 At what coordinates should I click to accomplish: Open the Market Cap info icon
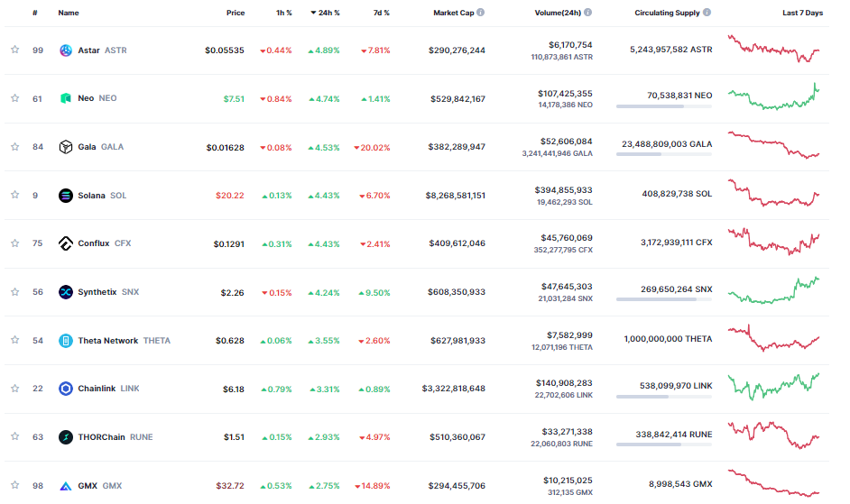coord(480,13)
